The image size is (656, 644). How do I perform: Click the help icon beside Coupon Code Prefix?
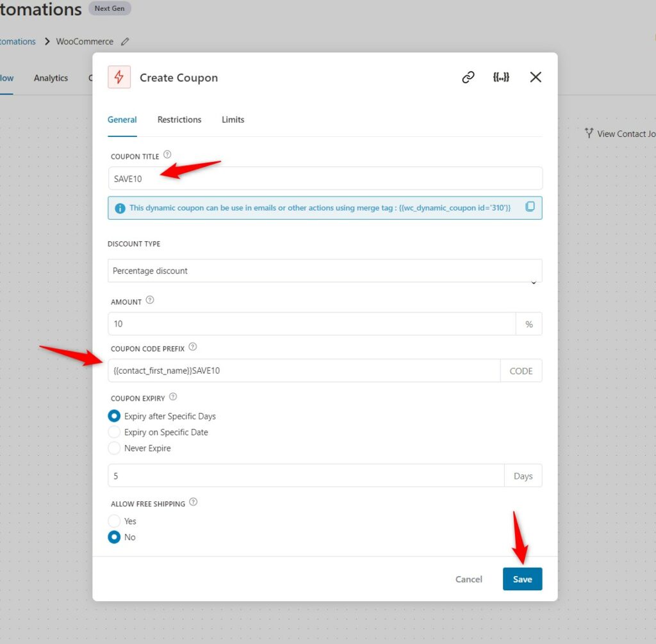pos(192,347)
